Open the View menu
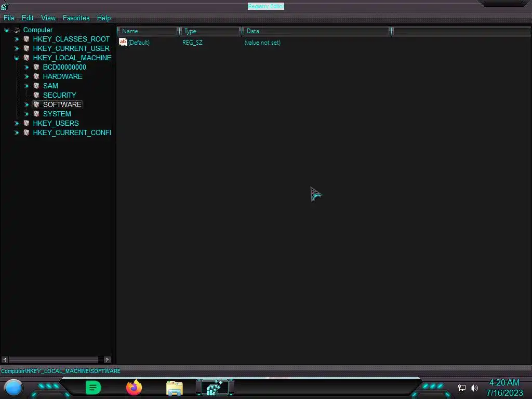Screen dimensions: 532x399 point(48,18)
